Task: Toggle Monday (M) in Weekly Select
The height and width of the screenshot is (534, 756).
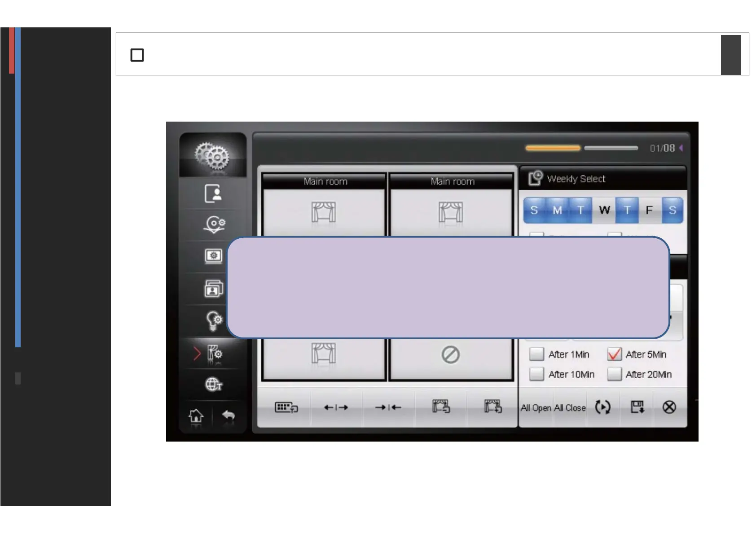Action: (557, 210)
